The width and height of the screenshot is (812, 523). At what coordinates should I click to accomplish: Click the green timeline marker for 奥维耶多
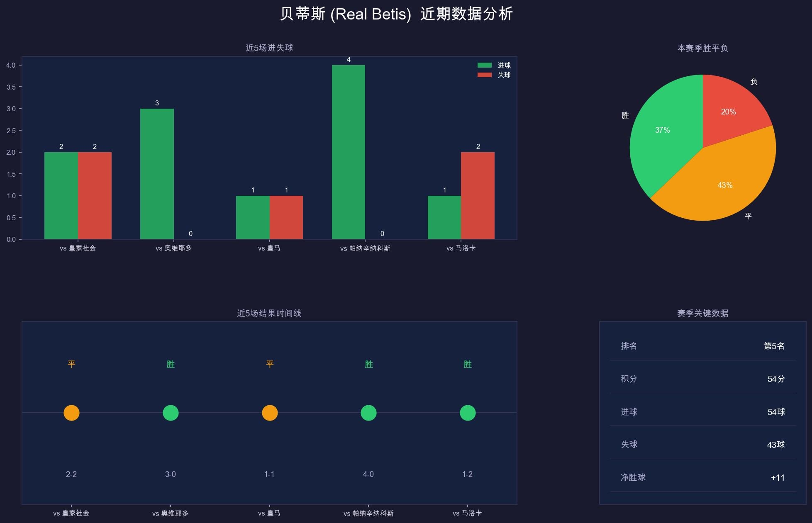[171, 413]
